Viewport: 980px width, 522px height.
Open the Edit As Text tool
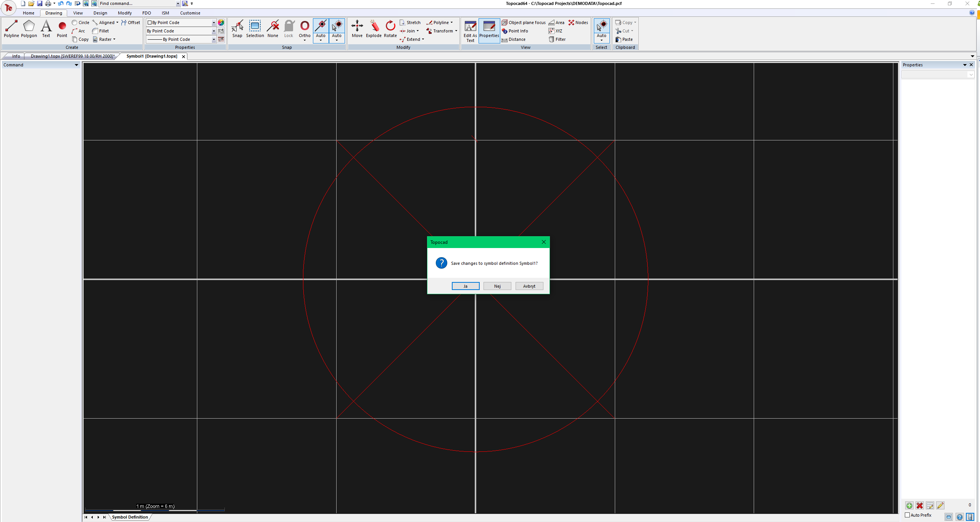point(470,31)
